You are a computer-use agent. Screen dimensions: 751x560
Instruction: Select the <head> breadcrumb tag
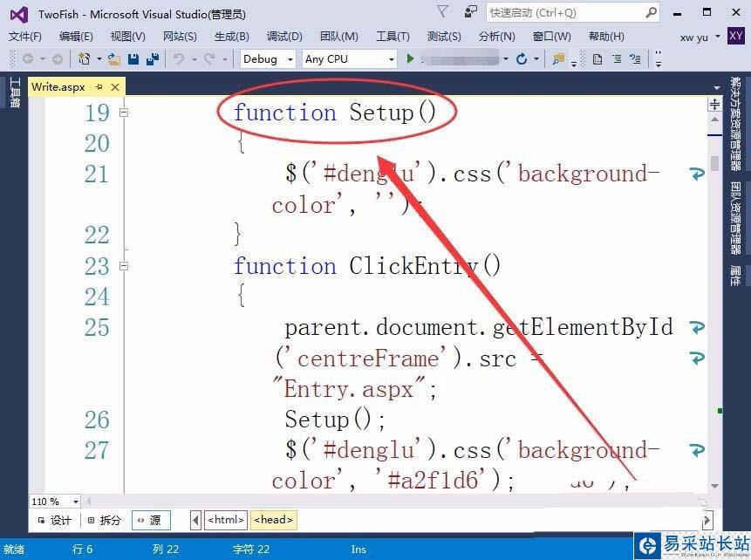click(x=273, y=520)
